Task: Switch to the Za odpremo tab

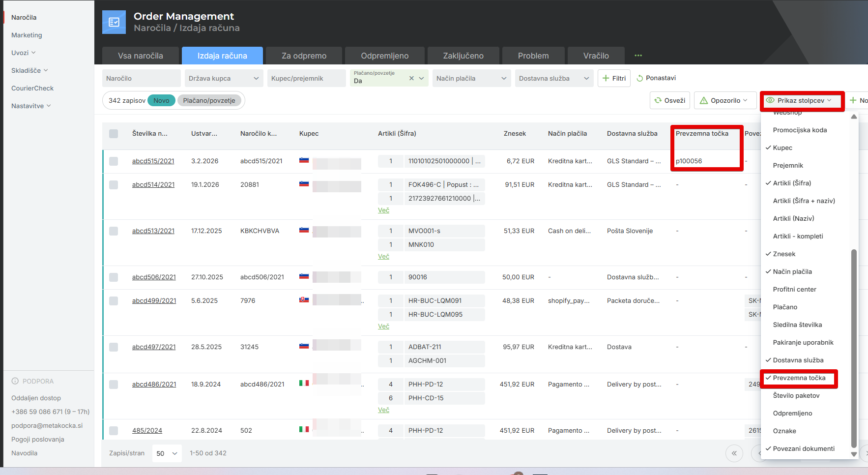Action: point(304,56)
